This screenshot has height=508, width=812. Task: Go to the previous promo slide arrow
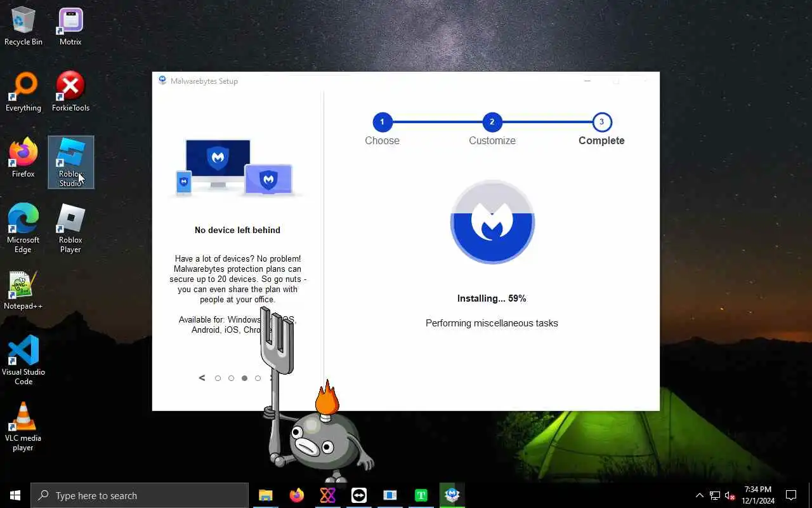pos(202,378)
